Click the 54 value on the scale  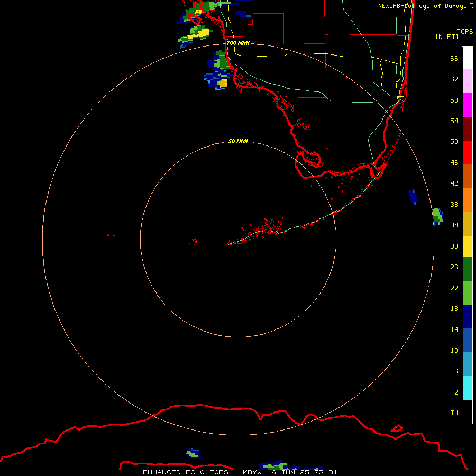[454, 121]
